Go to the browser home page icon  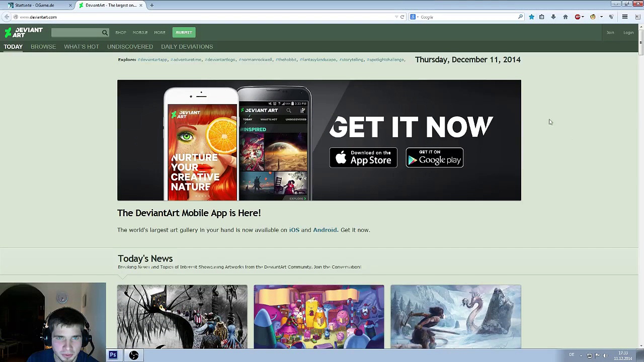click(565, 17)
